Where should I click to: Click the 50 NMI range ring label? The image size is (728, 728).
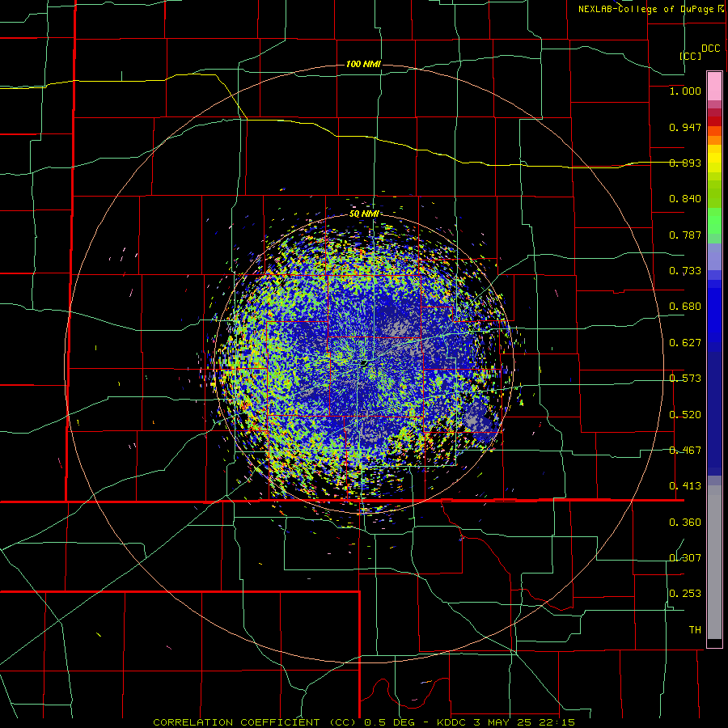click(x=364, y=214)
